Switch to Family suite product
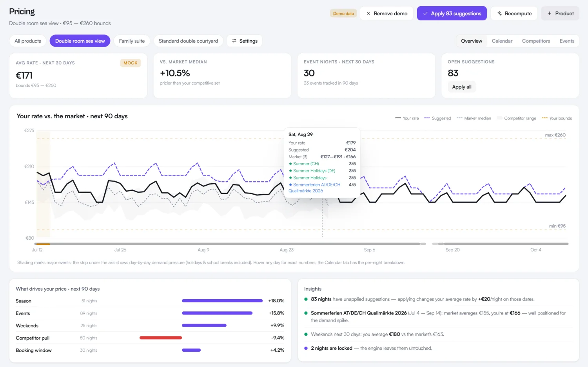588x367 pixels. point(132,41)
